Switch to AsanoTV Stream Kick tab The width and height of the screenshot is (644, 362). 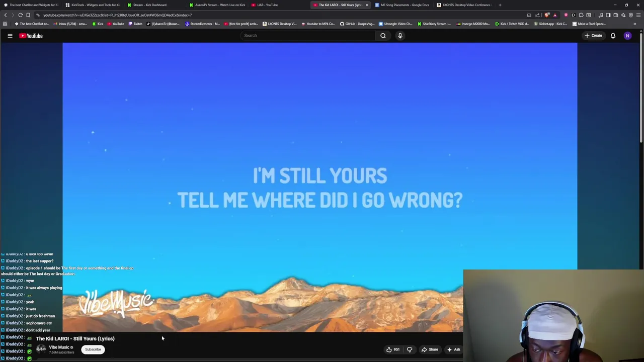click(x=217, y=5)
